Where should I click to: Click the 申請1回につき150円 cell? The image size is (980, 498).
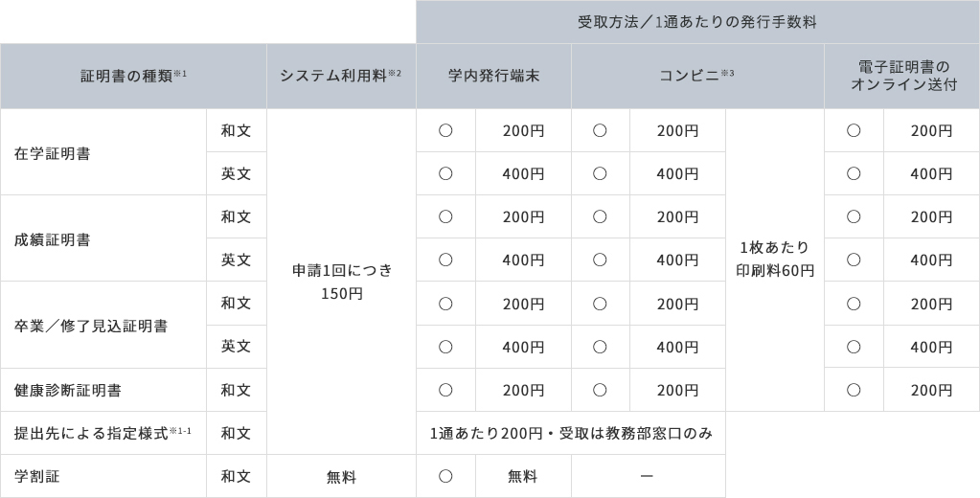click(341, 282)
